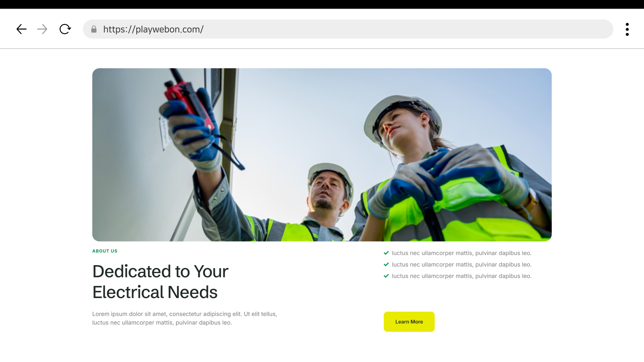Click the electrical workers hero image
Screen dimensions: 644x362
322,155
